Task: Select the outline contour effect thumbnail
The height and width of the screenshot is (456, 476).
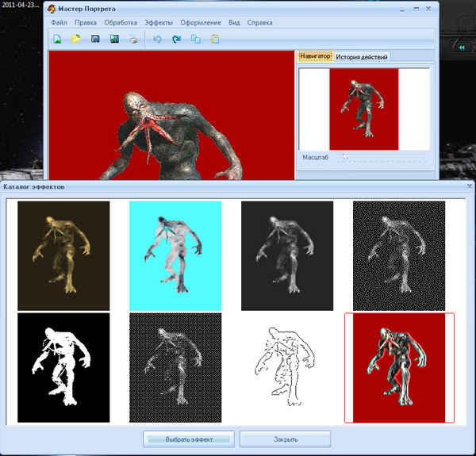Action: click(287, 367)
